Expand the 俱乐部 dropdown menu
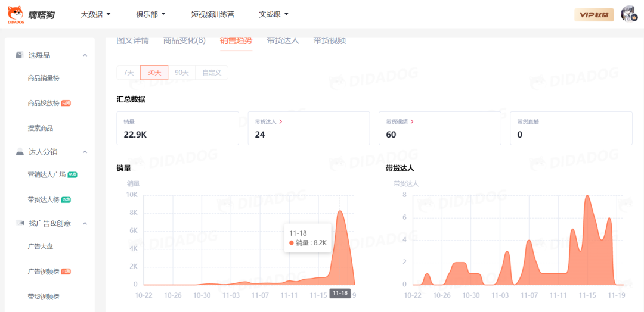 pos(150,14)
